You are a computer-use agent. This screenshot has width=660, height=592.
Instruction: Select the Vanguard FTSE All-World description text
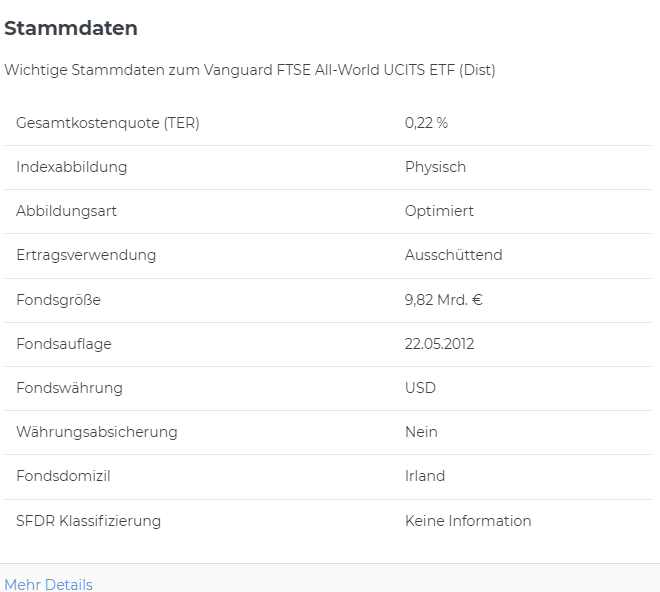[x=250, y=70]
